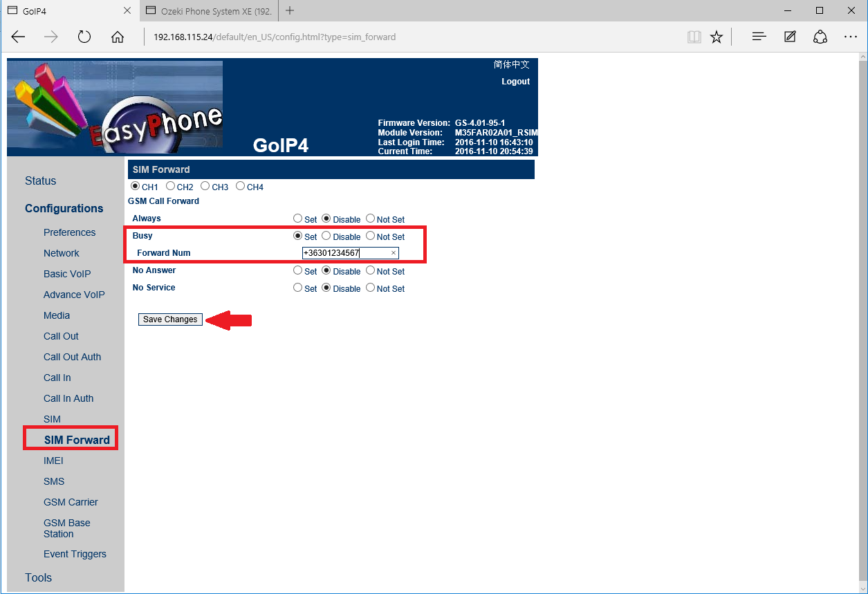Choose Not Set for Always forwarding
Image resolution: width=868 pixels, height=594 pixels.
371,219
